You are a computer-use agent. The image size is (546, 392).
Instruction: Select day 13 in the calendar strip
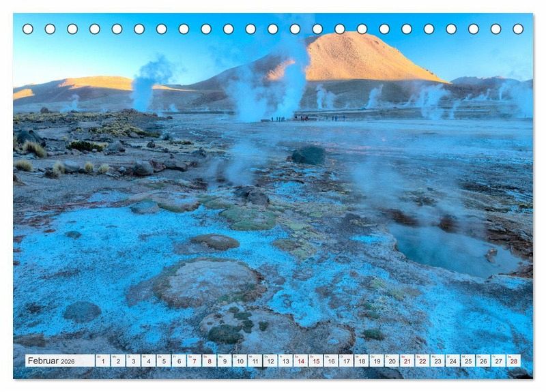pyautogui.click(x=285, y=361)
